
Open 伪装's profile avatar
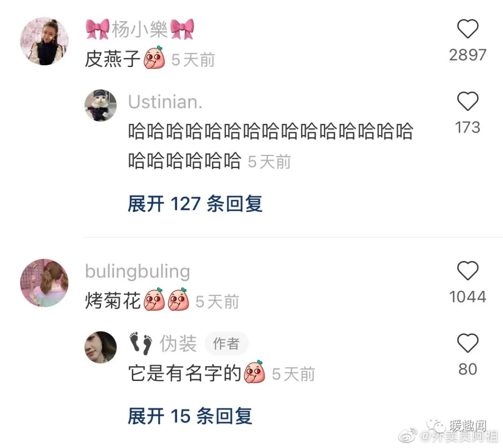(x=101, y=347)
